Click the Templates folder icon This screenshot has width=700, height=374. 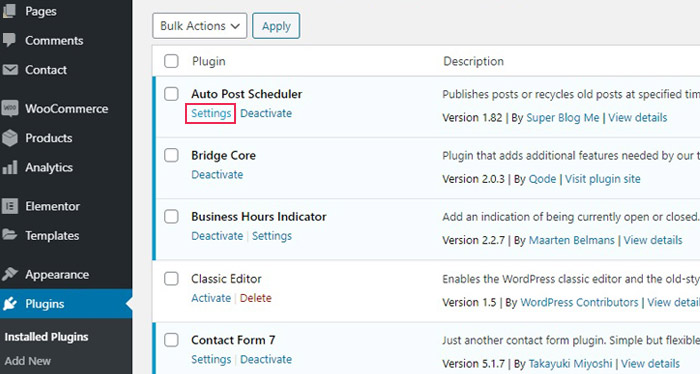pos(9,235)
